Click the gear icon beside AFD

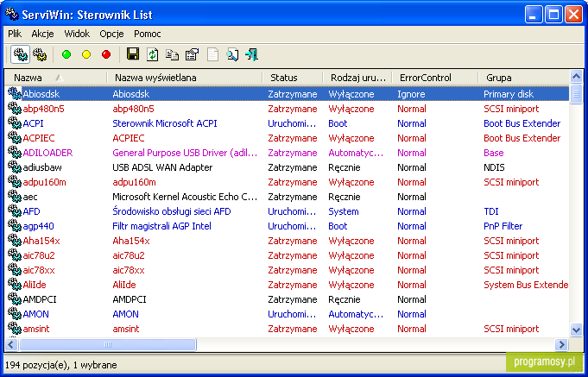click(15, 211)
